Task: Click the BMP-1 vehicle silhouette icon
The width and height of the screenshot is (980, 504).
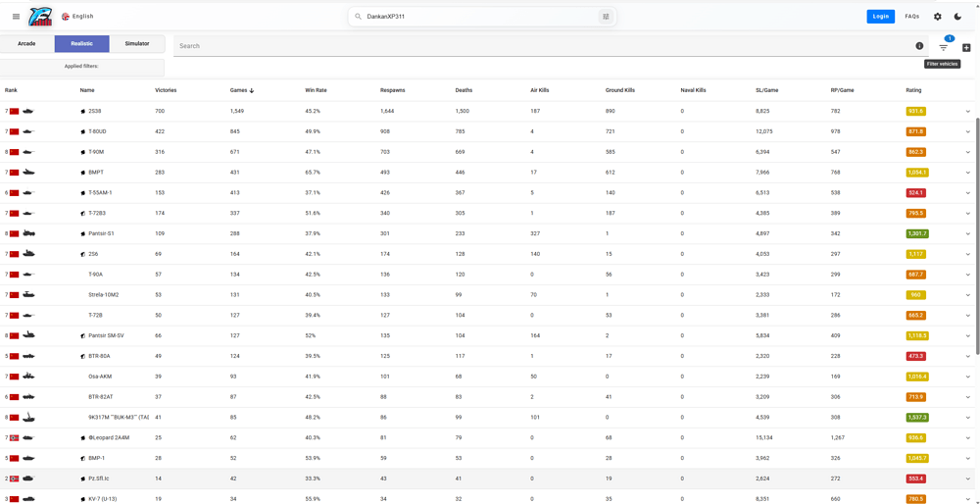Action: coord(28,458)
